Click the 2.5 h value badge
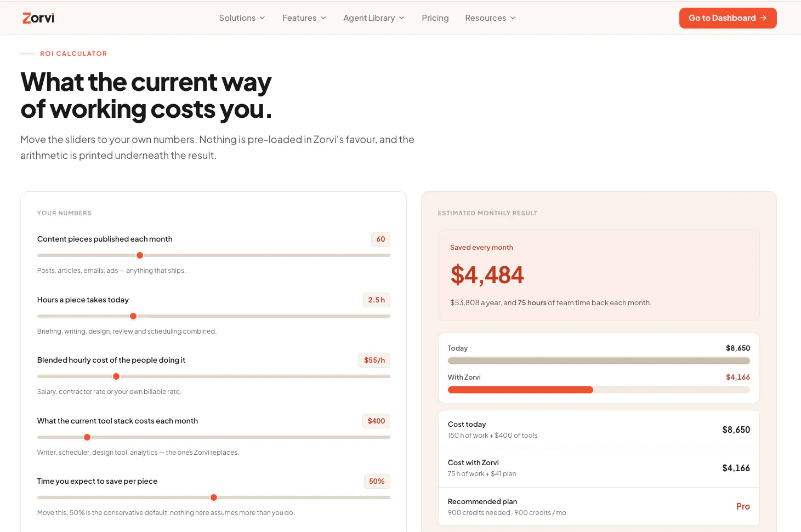This screenshot has width=801, height=532. coord(377,300)
